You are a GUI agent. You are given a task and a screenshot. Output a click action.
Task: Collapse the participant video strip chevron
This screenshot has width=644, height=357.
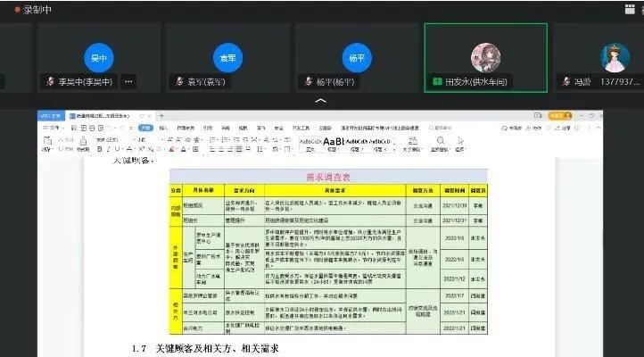[x=321, y=102]
